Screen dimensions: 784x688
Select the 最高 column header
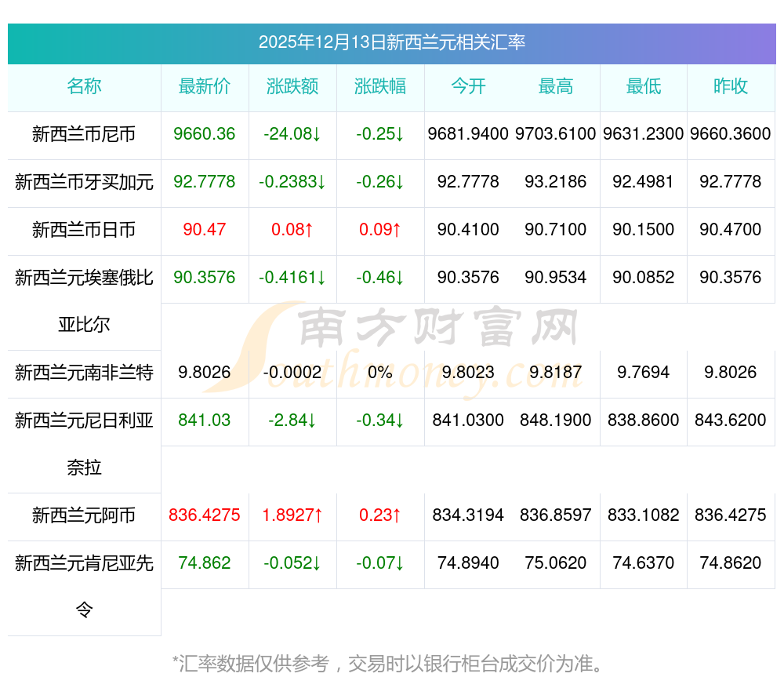point(556,87)
